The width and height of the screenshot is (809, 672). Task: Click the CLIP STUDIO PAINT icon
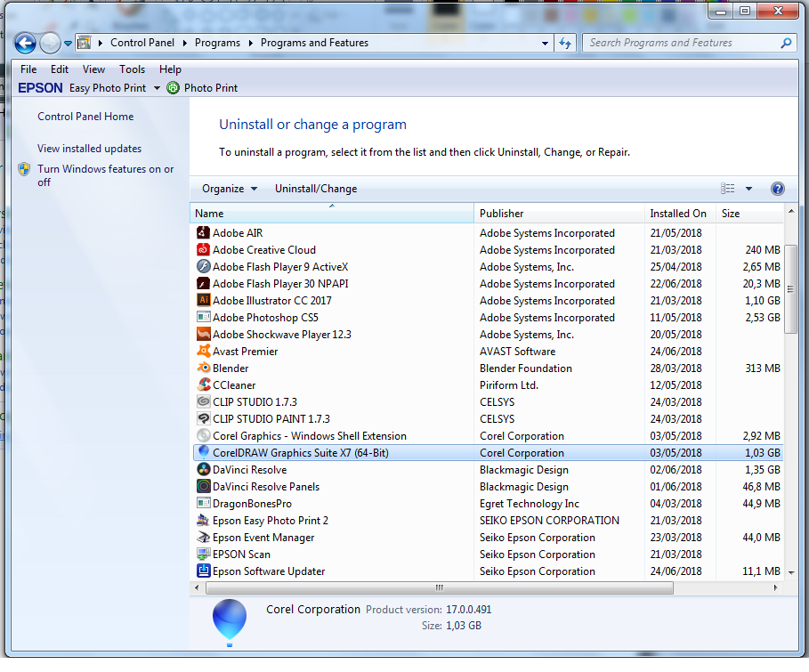click(203, 418)
